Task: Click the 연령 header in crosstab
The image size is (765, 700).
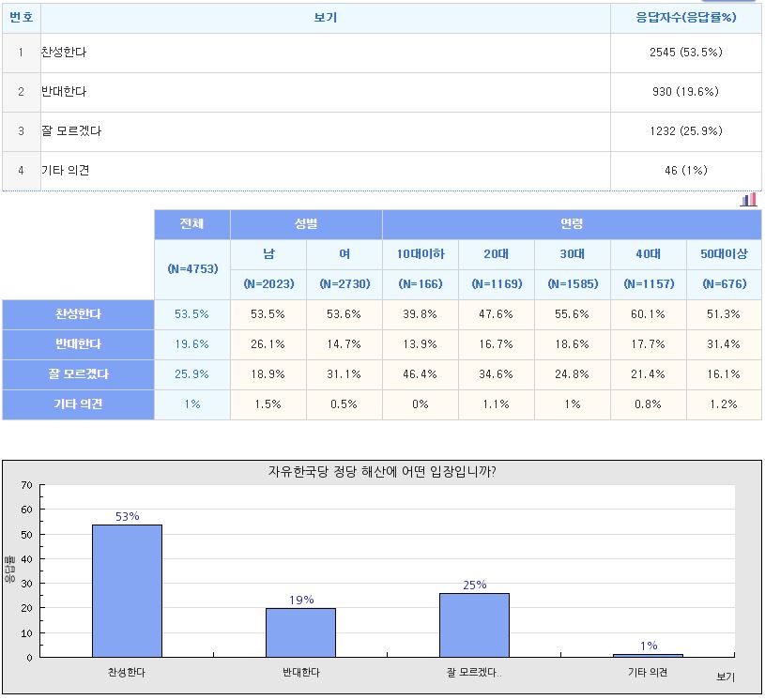Action: pyautogui.click(x=572, y=224)
